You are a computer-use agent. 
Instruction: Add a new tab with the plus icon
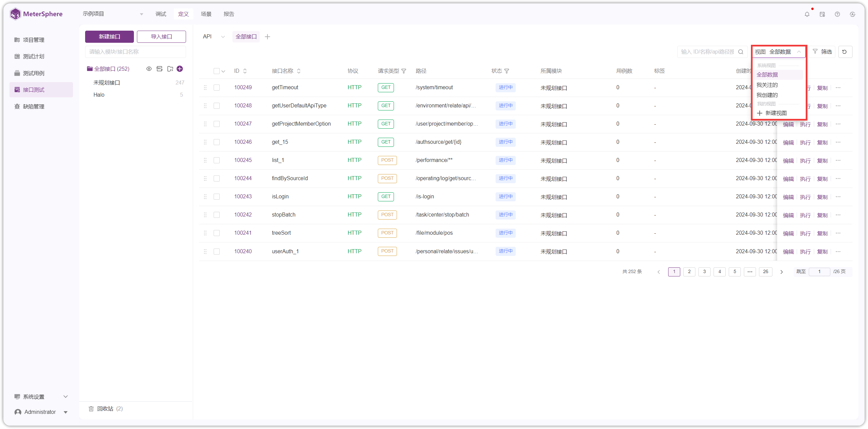tap(267, 36)
